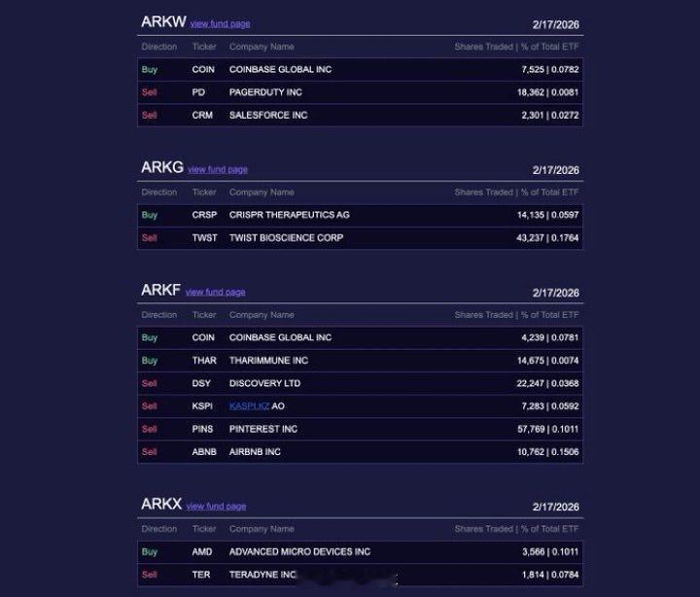Click the Direction column header in ARKF table
Screen dimensions: 700x597
158,315
